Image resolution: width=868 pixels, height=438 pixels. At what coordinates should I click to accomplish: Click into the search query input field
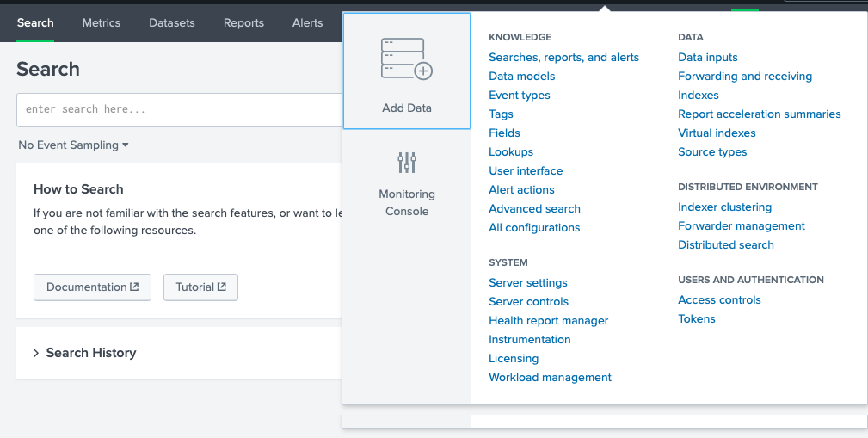181,110
